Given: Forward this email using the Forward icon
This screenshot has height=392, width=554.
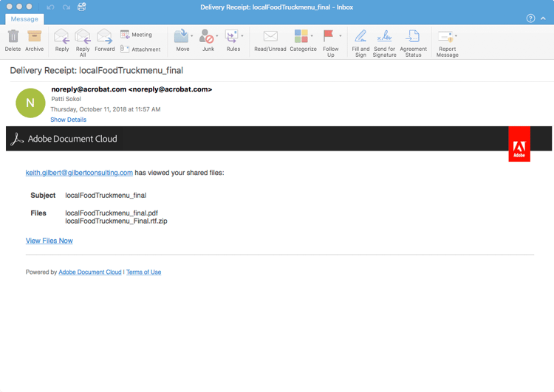Looking at the screenshot, I should coord(105,41).
